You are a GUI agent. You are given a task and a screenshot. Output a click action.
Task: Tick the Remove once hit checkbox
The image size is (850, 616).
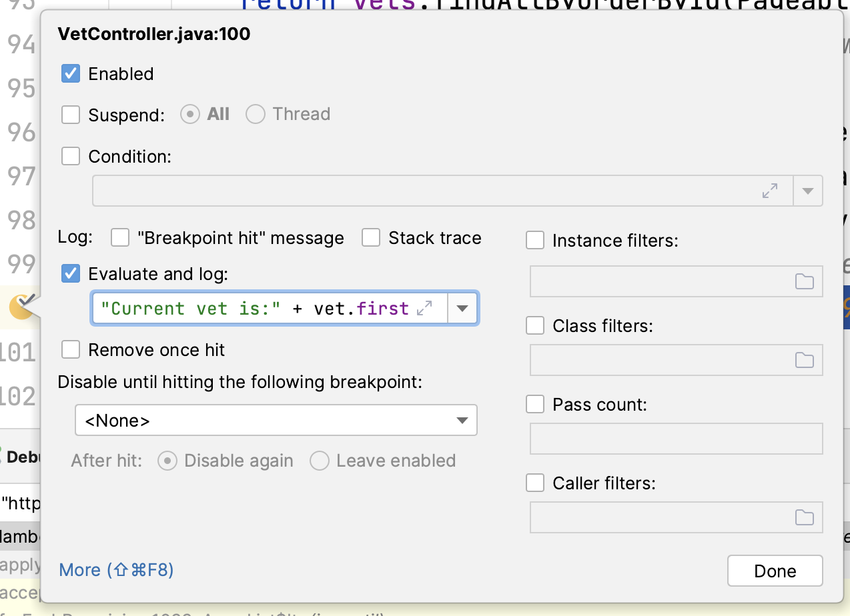tap(71, 350)
